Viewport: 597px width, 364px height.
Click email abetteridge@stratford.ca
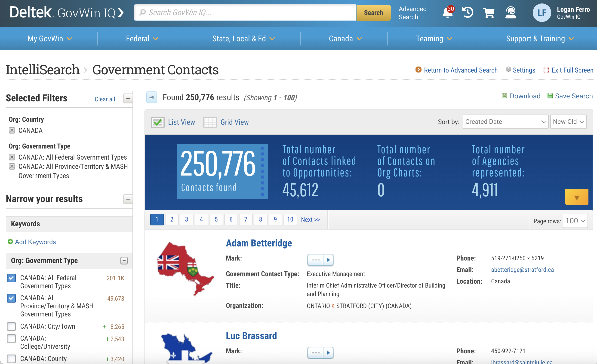[522, 269]
